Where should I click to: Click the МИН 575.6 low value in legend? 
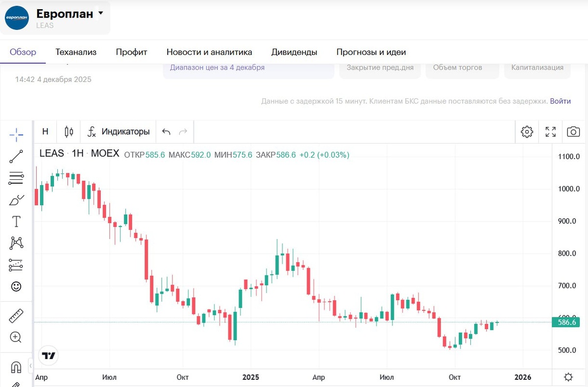tap(234, 155)
